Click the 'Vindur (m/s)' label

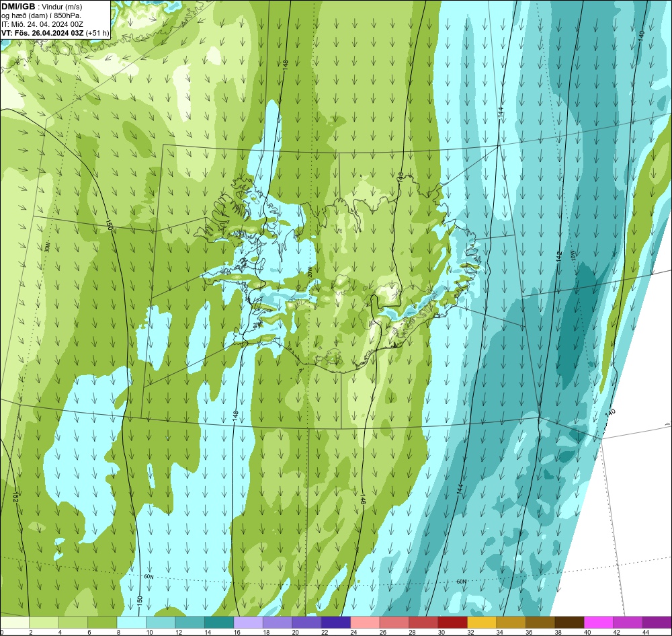[62, 7]
